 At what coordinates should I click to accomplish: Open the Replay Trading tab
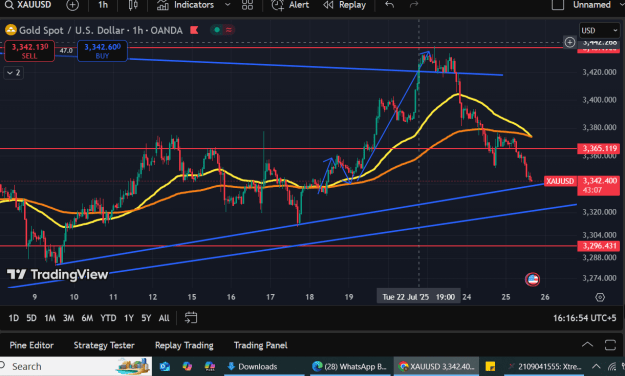184,345
